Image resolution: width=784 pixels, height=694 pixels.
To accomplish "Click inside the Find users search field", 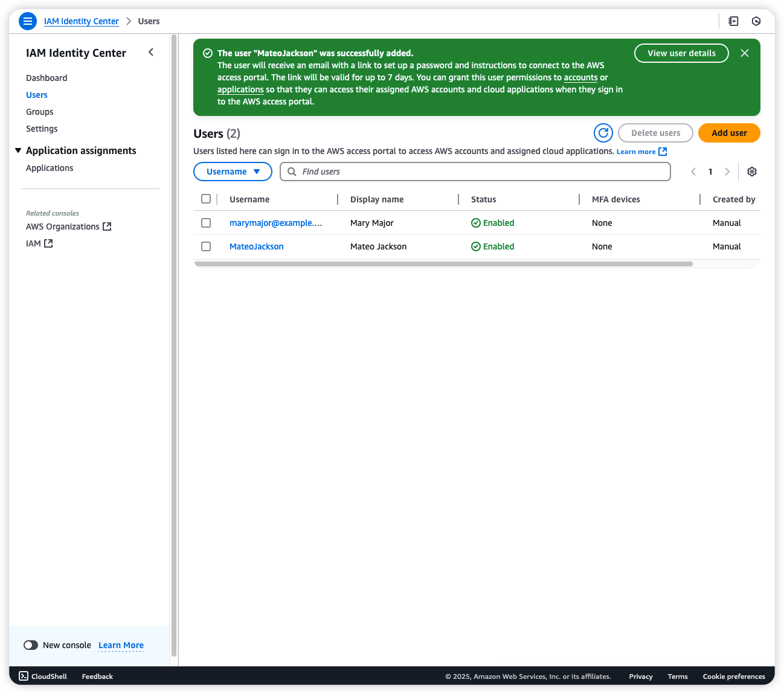I will [475, 172].
